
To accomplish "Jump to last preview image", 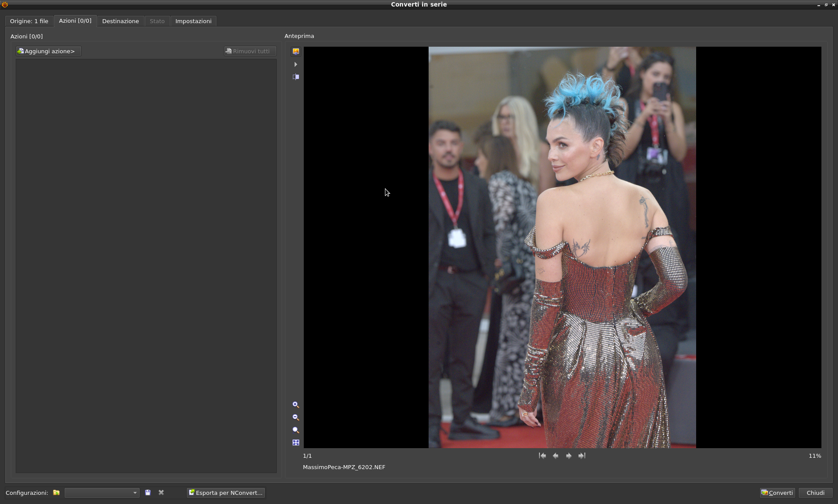I will [x=582, y=456].
